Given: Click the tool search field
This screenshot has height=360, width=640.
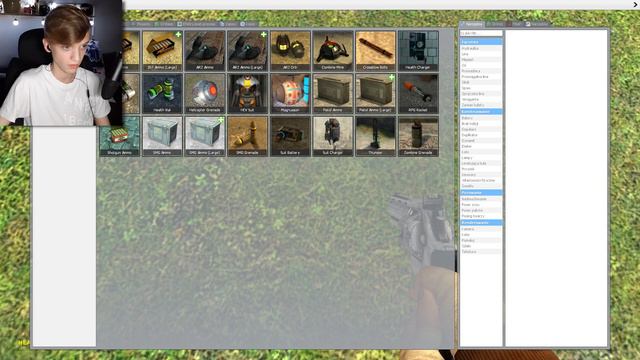Looking at the screenshot, I should point(481,33).
